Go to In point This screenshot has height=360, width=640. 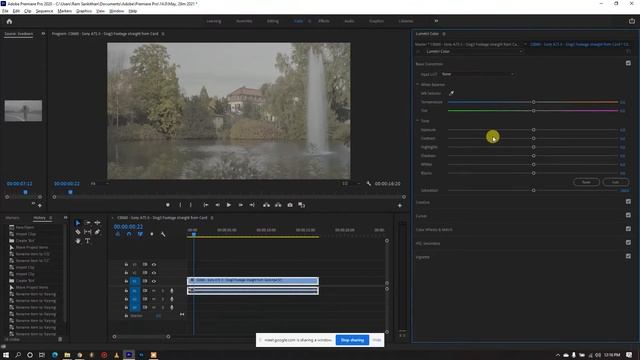(206, 205)
